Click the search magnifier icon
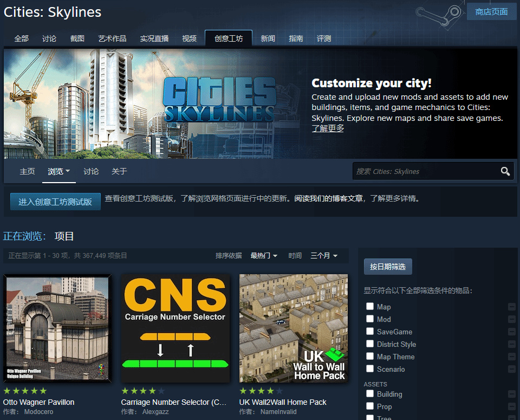Screen dimensions: 520x420 505,171
